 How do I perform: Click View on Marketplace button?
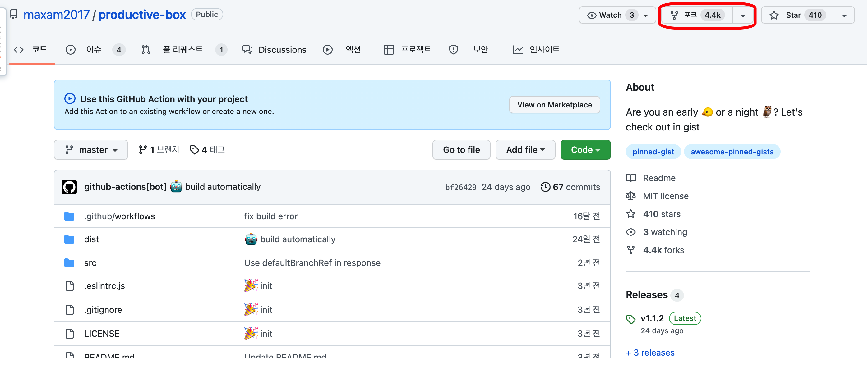pyautogui.click(x=554, y=105)
